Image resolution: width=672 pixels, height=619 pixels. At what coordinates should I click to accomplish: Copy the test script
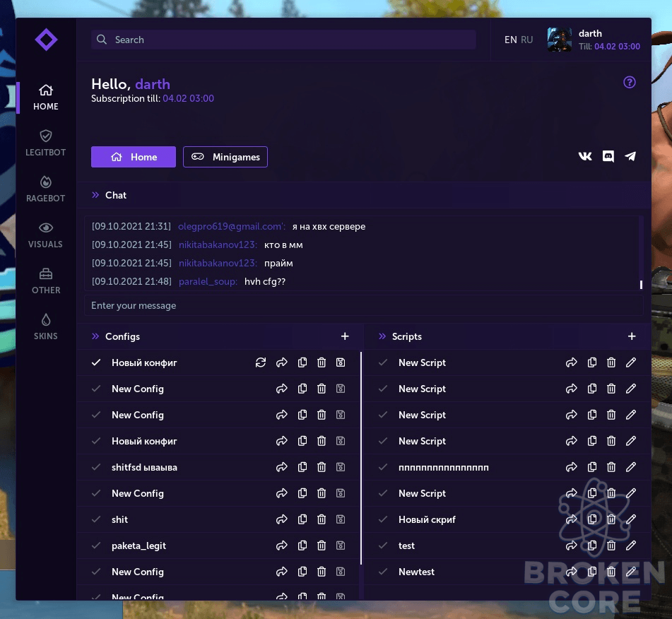pyautogui.click(x=592, y=546)
